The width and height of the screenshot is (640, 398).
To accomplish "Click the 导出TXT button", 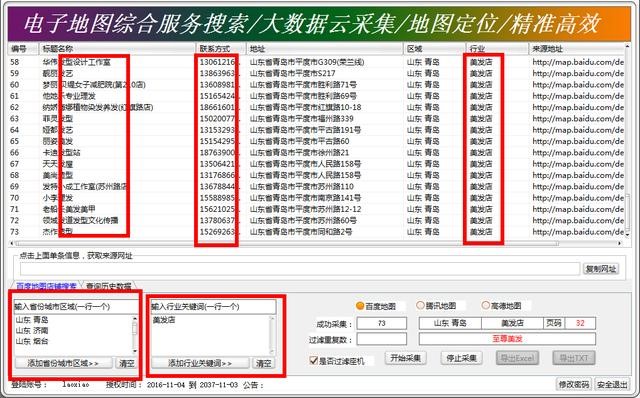I will [x=573, y=358].
